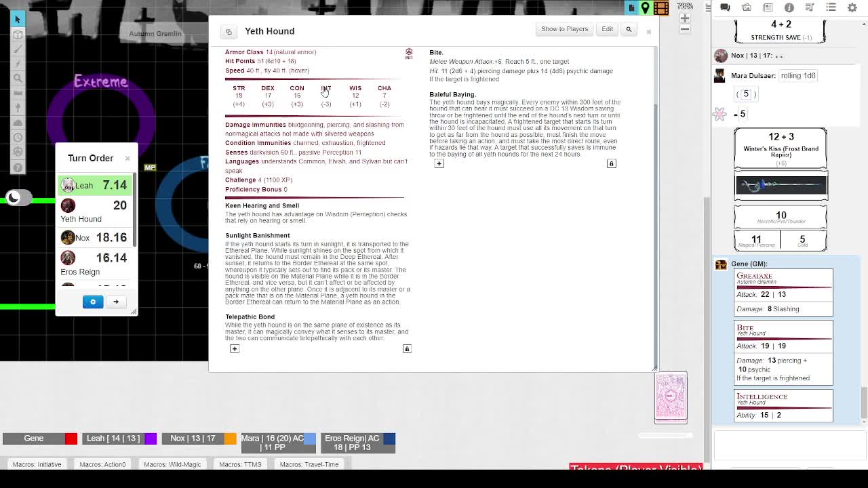Open the green map pin icon

[x=646, y=8]
